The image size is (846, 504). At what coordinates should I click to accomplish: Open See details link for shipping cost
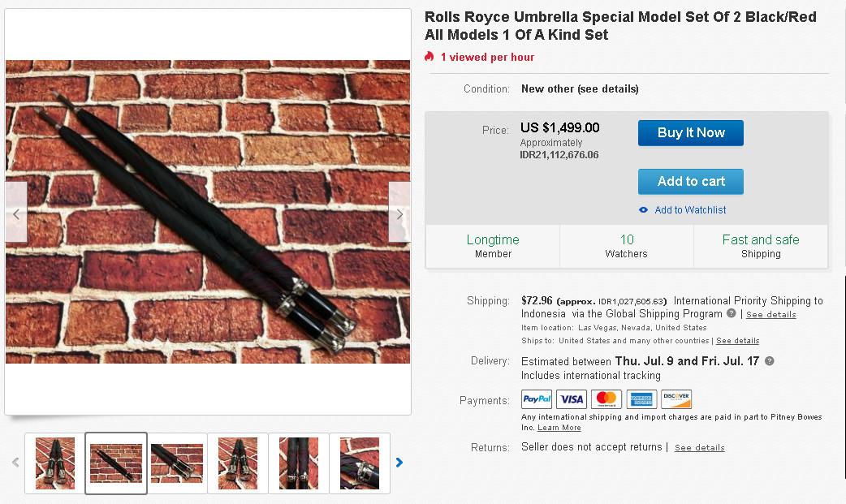771,315
